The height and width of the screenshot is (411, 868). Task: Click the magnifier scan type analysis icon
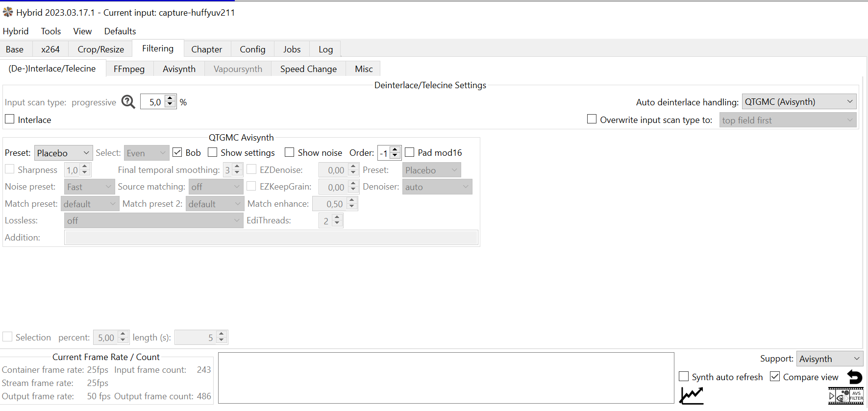point(128,102)
